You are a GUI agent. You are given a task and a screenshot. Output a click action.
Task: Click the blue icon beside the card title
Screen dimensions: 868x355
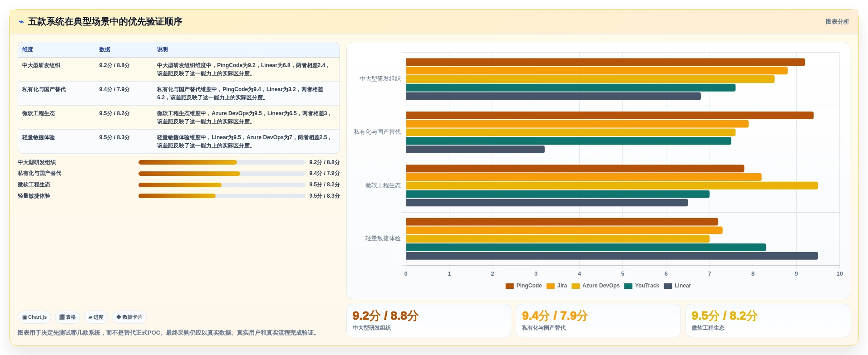coord(21,22)
